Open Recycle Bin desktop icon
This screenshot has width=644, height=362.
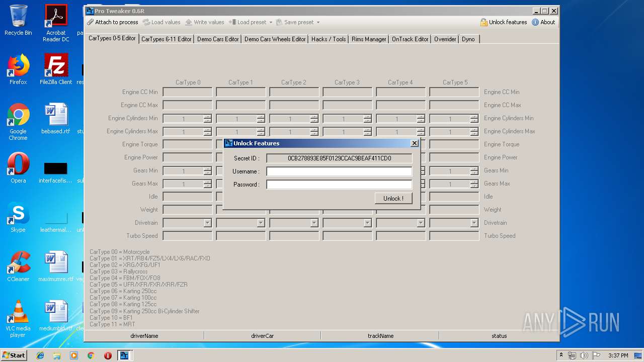pos(18,20)
